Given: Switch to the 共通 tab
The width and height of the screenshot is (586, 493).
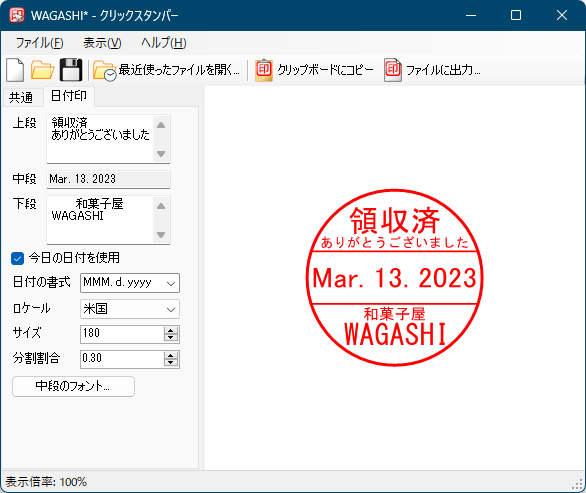Looking at the screenshot, I should coord(21,98).
